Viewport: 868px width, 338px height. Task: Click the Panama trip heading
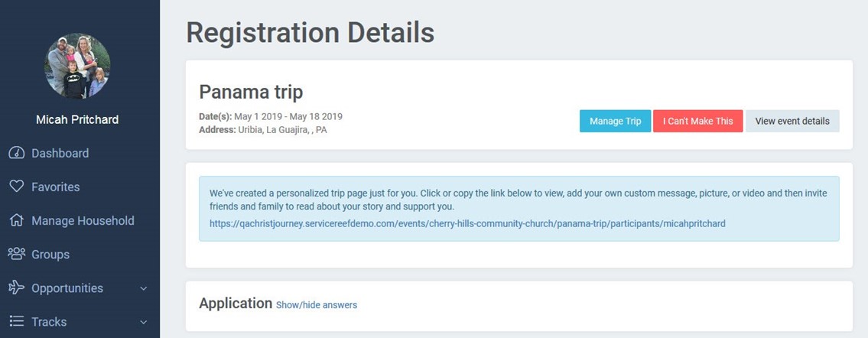(x=251, y=92)
